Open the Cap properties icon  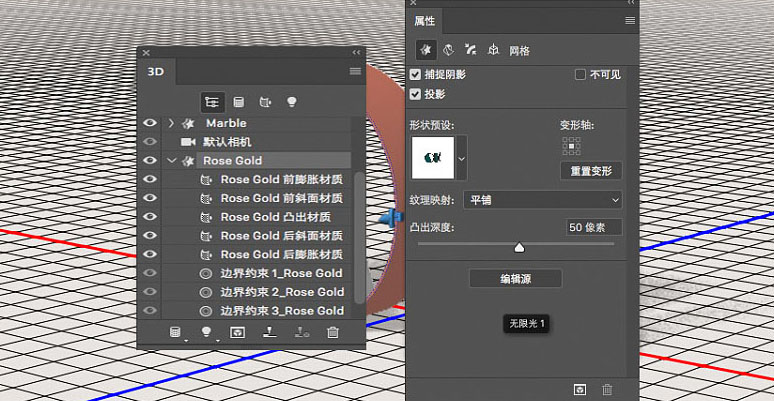click(470, 49)
